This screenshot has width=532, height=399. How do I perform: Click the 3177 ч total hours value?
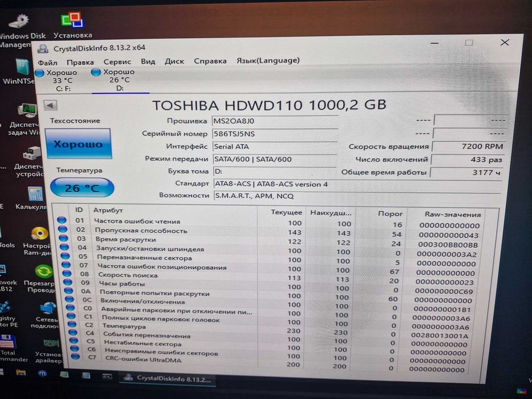tap(466, 172)
